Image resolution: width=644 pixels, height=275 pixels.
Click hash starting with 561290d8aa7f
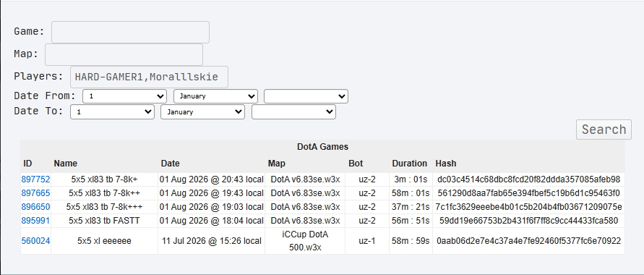pos(528,193)
